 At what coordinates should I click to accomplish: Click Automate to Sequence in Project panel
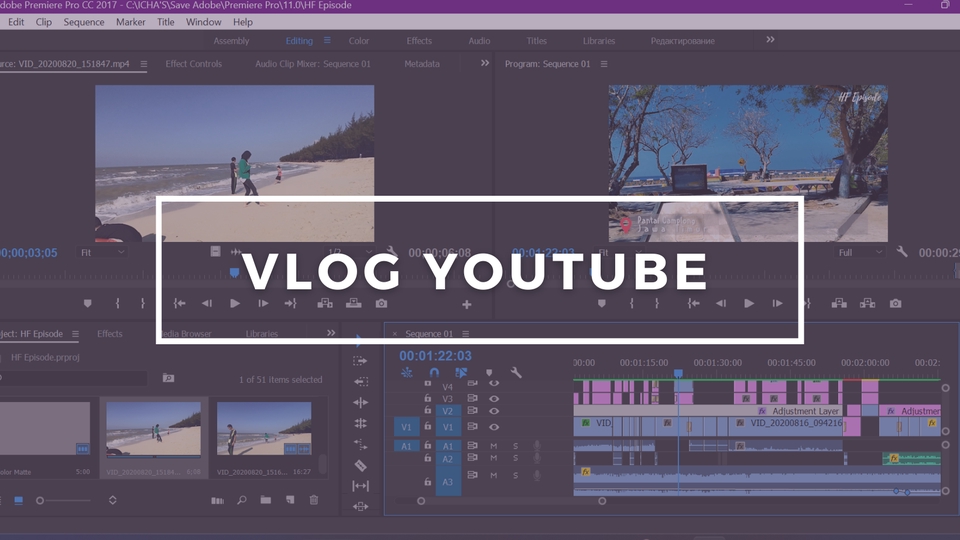(x=217, y=500)
